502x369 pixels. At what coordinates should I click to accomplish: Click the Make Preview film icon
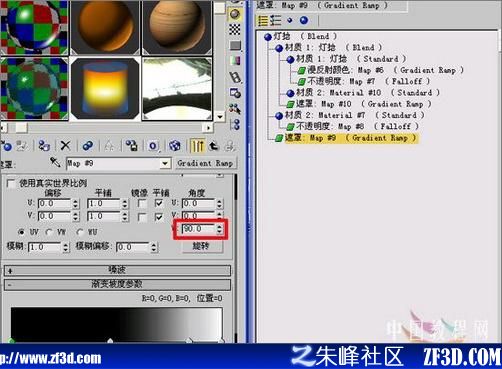pos(235,77)
